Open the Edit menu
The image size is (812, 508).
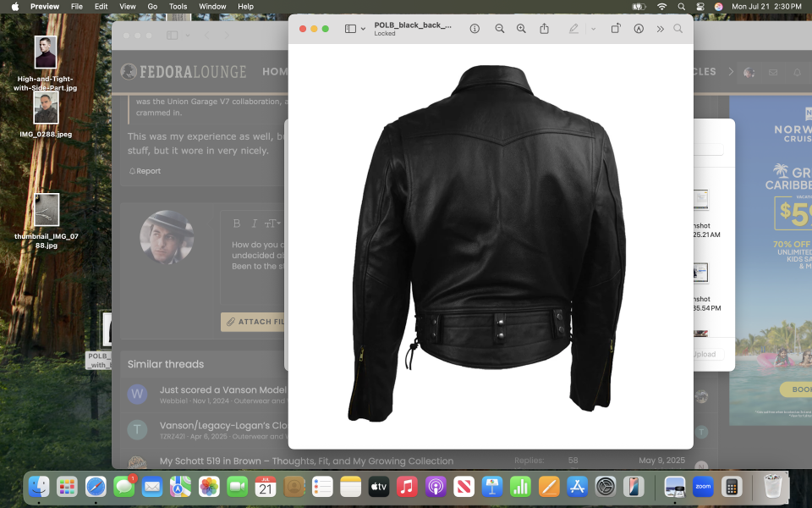pos(101,6)
